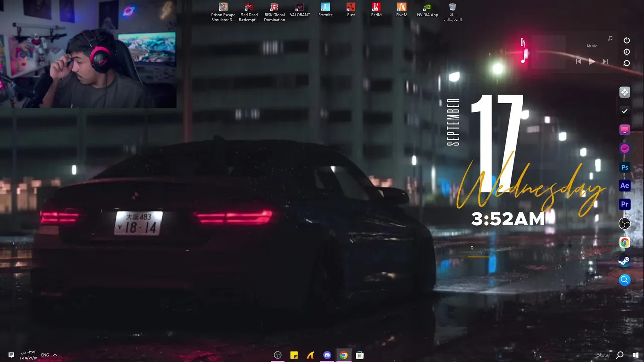This screenshot has width=644, height=362.
Task: Open RISK Global Domination desktop icon
Action: click(x=274, y=12)
